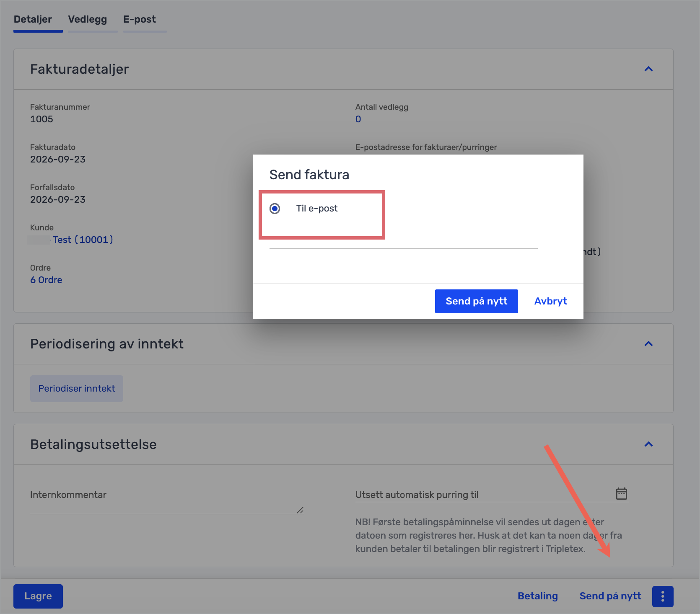Click the 'E-postadresse for fakturaer/purringer' label
This screenshot has height=614, width=700.
click(426, 147)
